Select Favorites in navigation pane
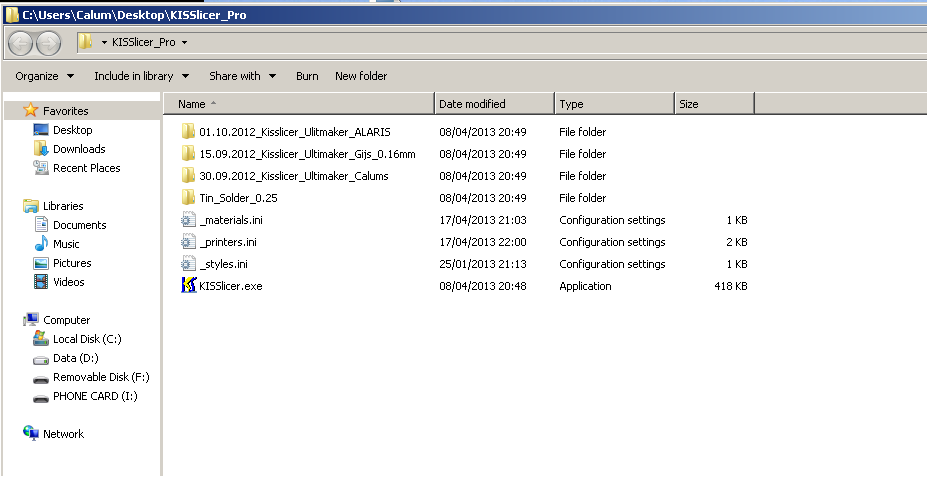The image size is (927, 501). (x=66, y=111)
